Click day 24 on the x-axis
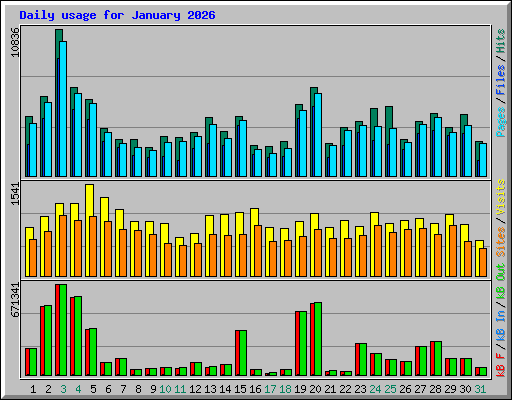 pos(375,389)
